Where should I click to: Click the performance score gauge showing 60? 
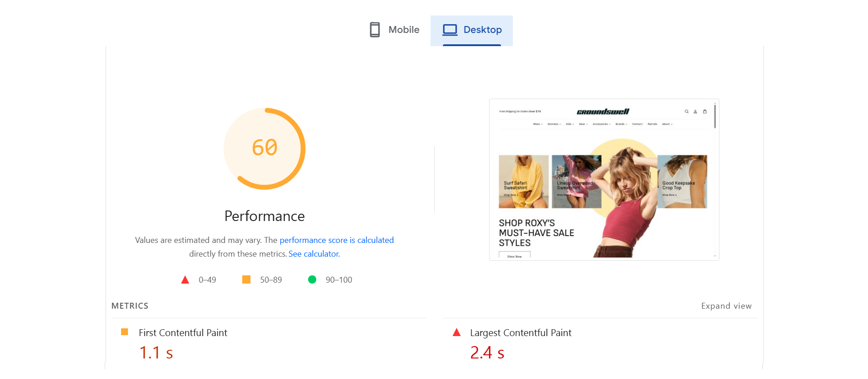click(x=265, y=148)
